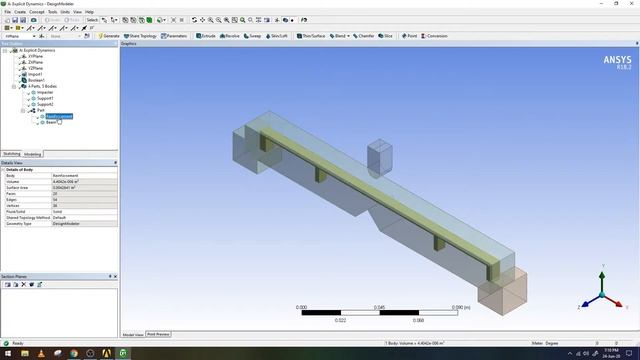This screenshot has width=640, height=360.
Task: Select the Point tool
Action: click(x=409, y=36)
